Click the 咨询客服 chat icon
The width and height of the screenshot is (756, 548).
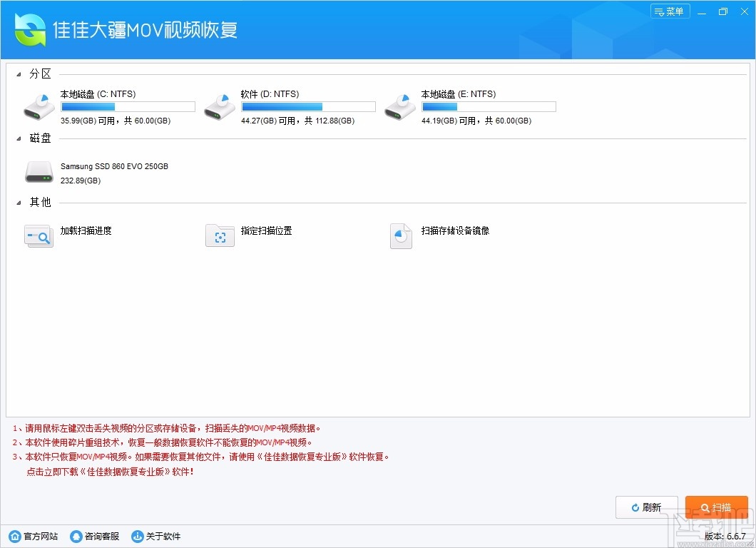pyautogui.click(x=76, y=536)
